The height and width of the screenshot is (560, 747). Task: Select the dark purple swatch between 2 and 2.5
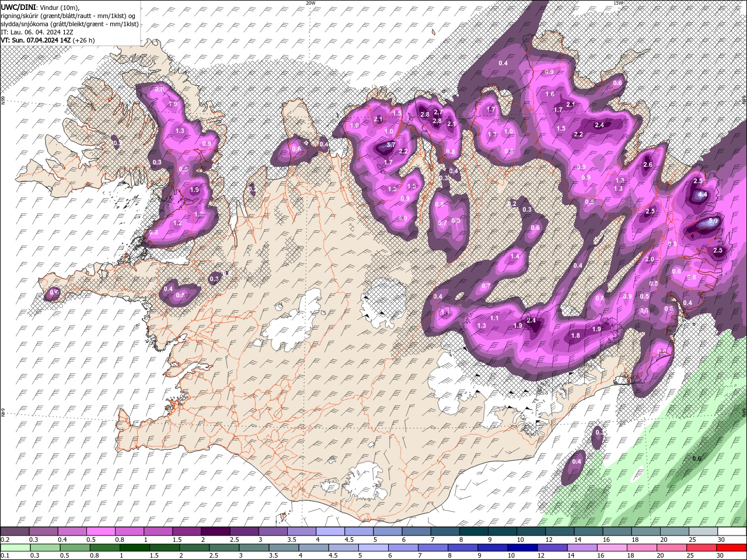(215, 531)
